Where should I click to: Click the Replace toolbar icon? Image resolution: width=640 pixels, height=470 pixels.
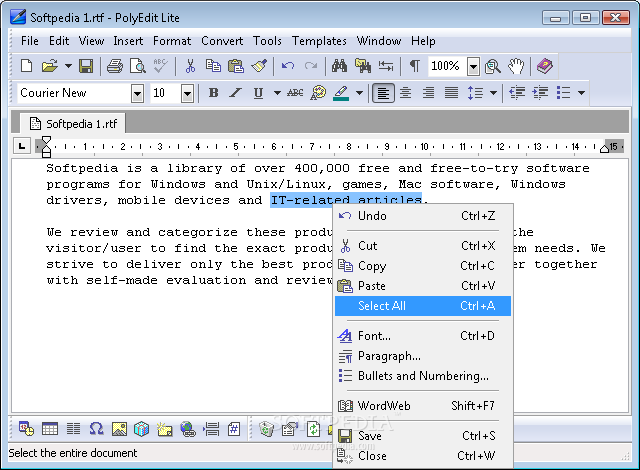[363, 66]
